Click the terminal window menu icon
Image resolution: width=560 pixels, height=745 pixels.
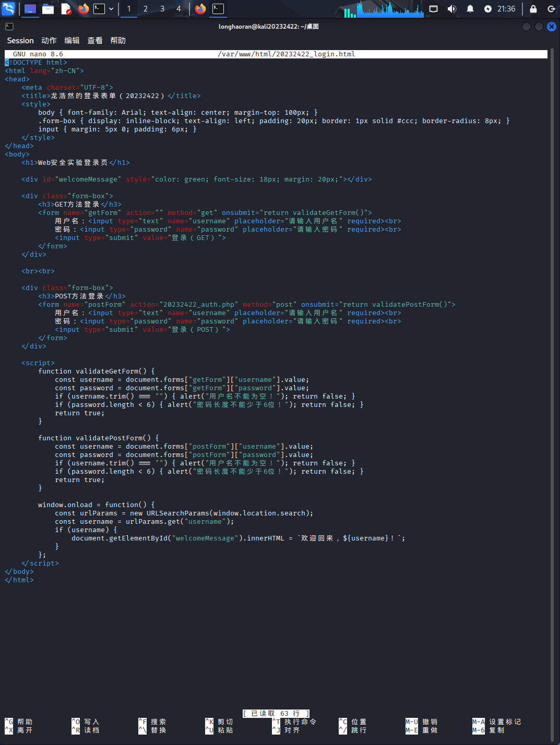[x=9, y=27]
